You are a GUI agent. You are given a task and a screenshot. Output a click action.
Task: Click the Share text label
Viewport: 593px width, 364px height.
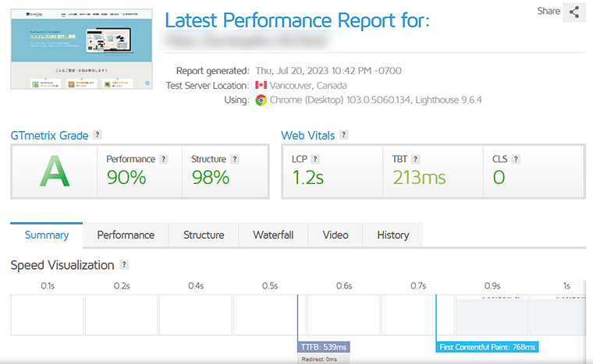click(549, 11)
